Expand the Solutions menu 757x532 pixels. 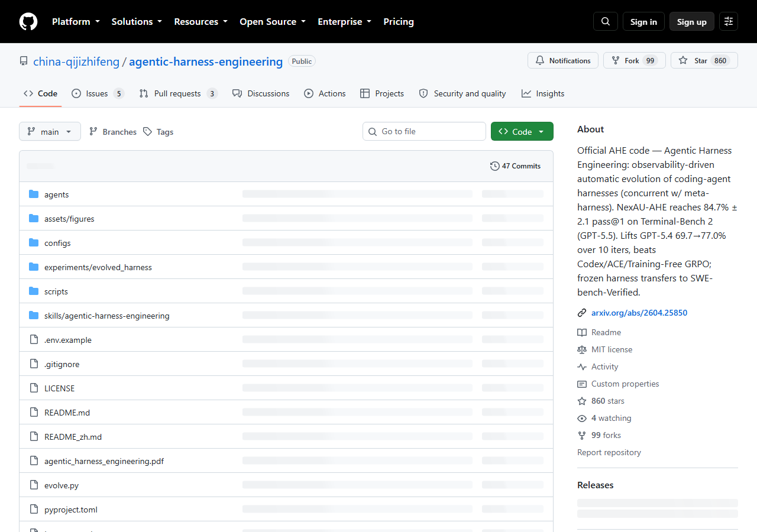click(x=137, y=22)
